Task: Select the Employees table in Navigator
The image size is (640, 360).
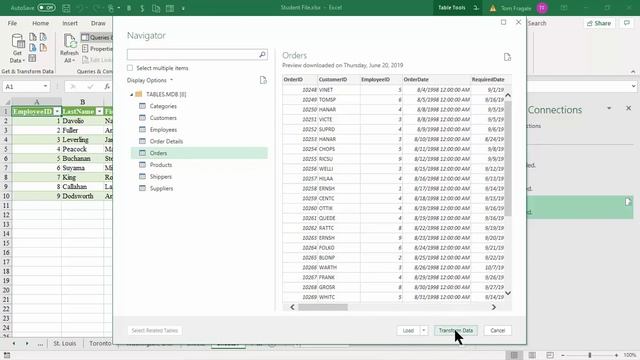Action: point(163,130)
